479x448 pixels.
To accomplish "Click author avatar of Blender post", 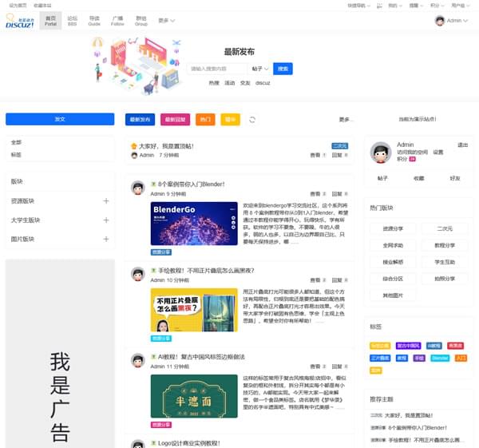I will tap(138, 188).
